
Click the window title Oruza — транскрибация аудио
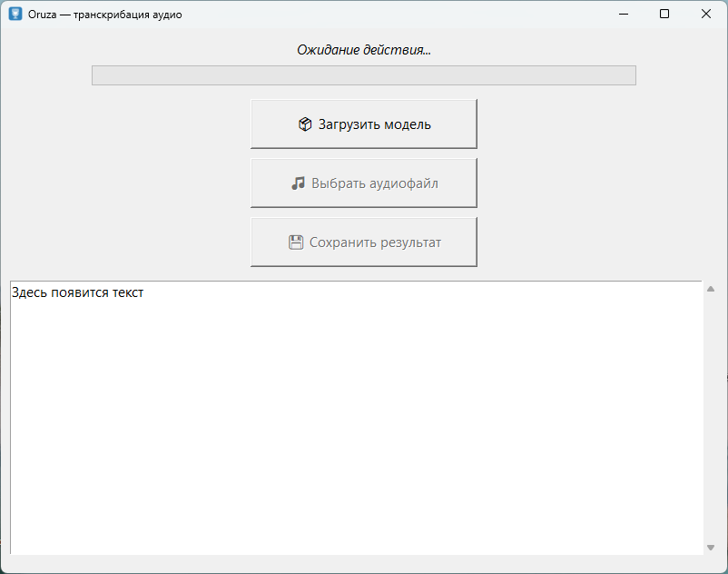(105, 15)
